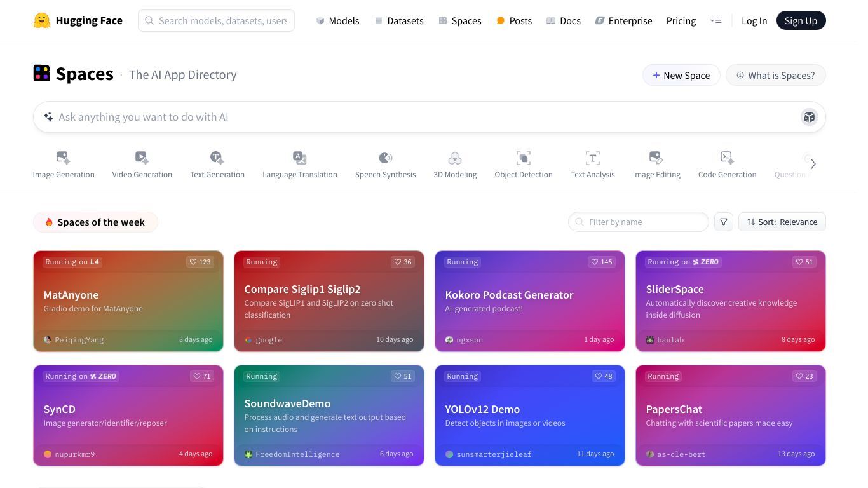868x488 pixels.
Task: Select the Text Generation category icon
Action: 217,158
